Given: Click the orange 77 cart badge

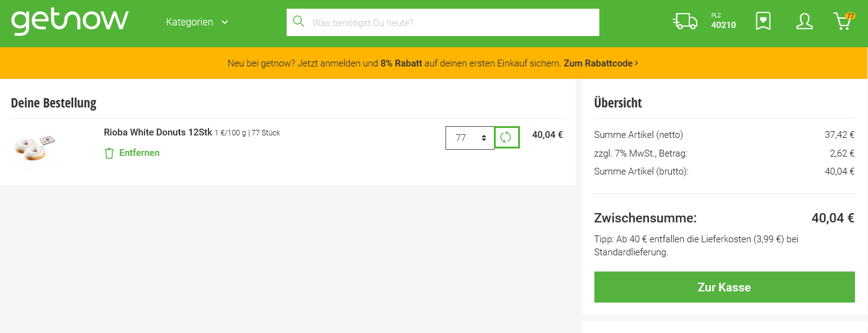Looking at the screenshot, I should [x=850, y=16].
